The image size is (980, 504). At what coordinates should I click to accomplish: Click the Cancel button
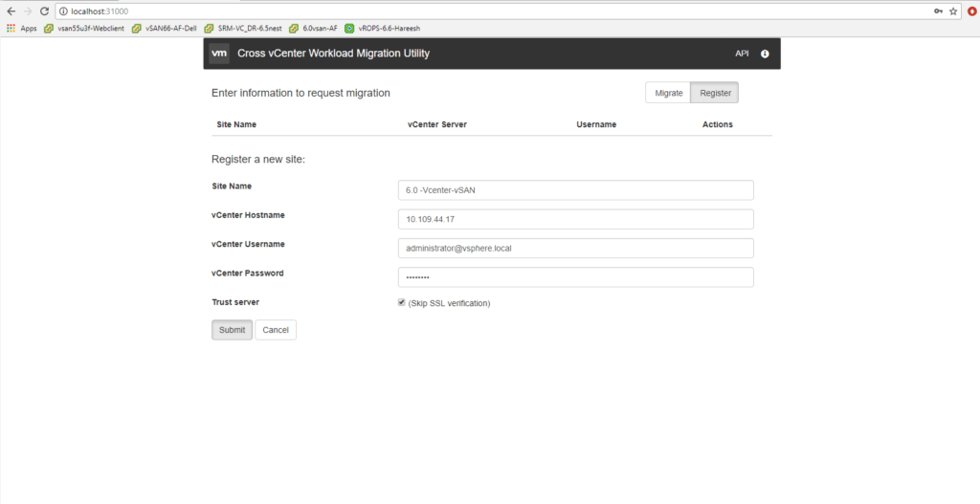(276, 330)
